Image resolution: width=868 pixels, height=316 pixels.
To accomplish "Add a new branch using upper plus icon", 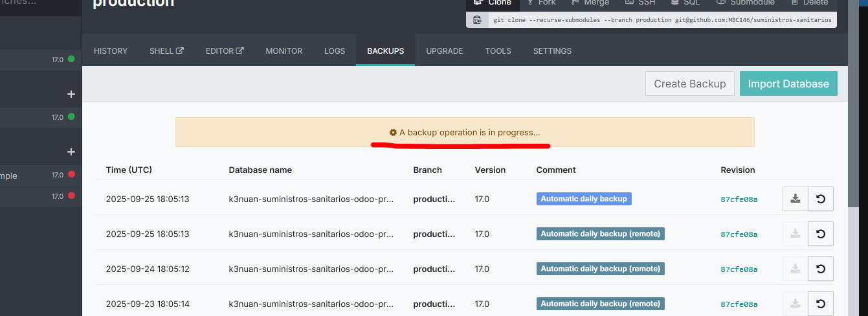I will pos(71,95).
